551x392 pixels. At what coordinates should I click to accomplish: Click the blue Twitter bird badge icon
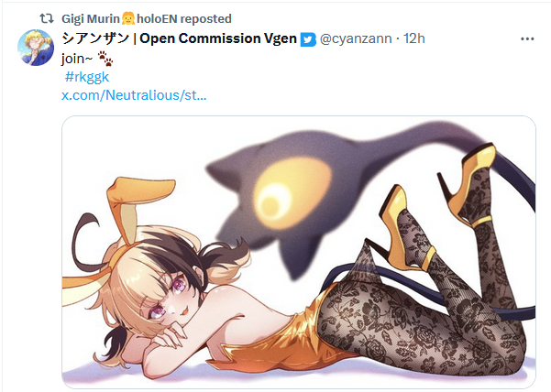point(308,39)
